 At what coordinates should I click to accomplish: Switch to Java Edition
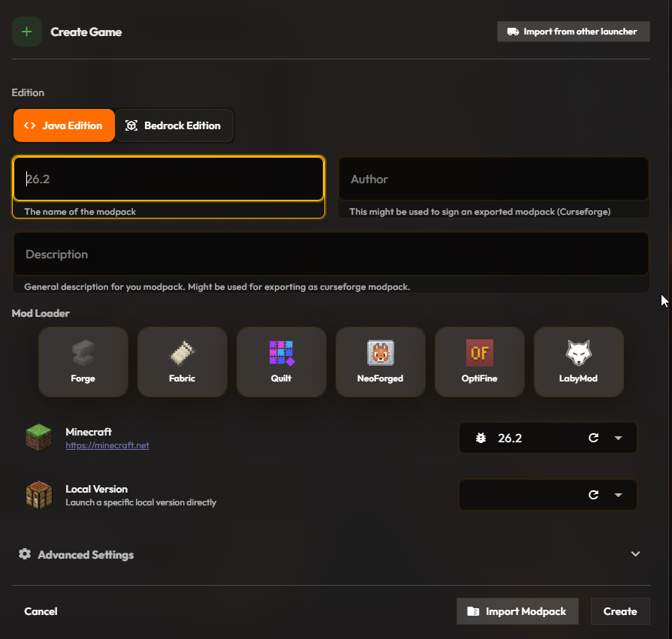pos(65,125)
